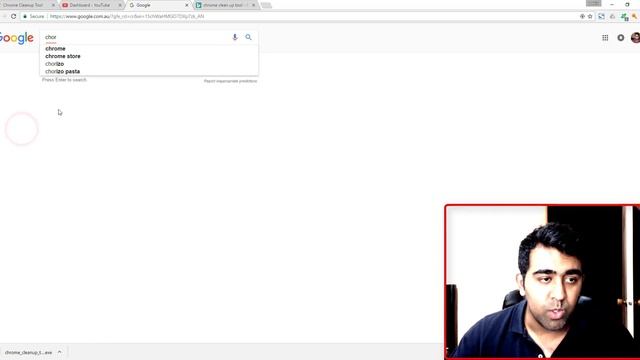Open Google notifications icon

[620, 38]
